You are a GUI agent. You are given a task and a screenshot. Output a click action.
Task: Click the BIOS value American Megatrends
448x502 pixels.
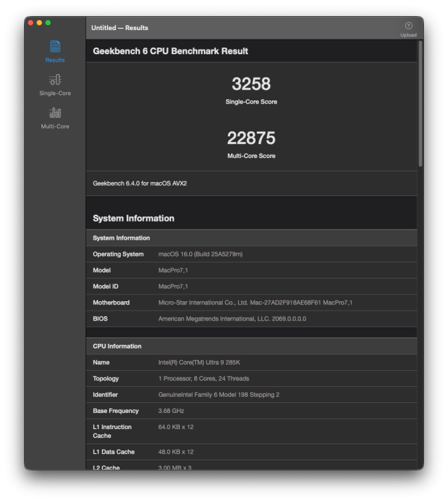pos(232,319)
